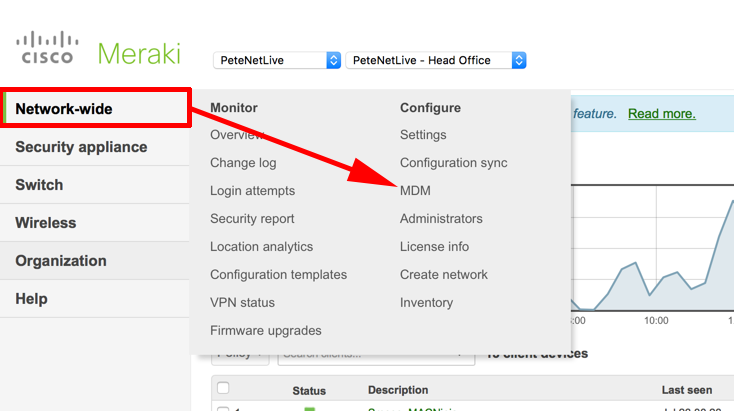Open MDM under Configure
The height and width of the screenshot is (411, 734).
pyautogui.click(x=415, y=191)
